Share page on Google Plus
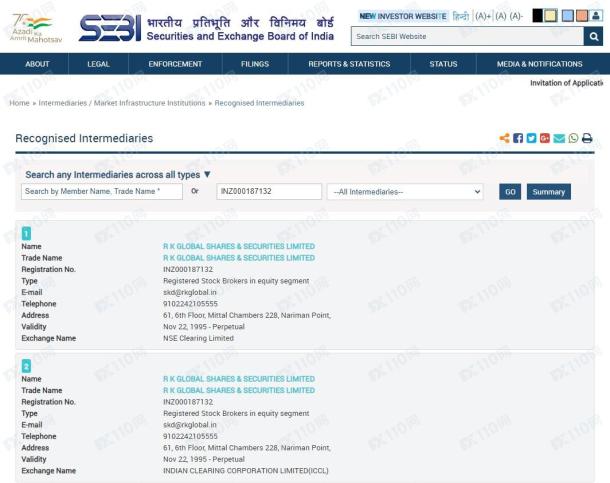Image resolution: width=610 pixels, height=483 pixels. [x=545, y=138]
